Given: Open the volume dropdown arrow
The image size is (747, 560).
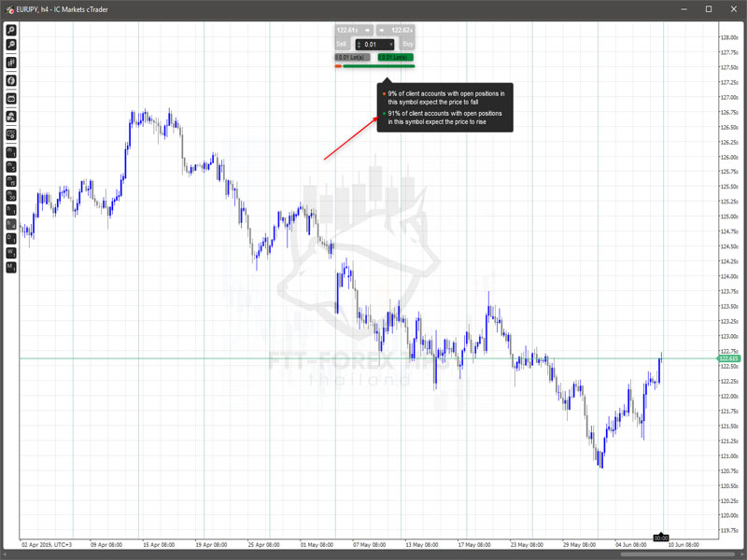Looking at the screenshot, I should [391, 45].
